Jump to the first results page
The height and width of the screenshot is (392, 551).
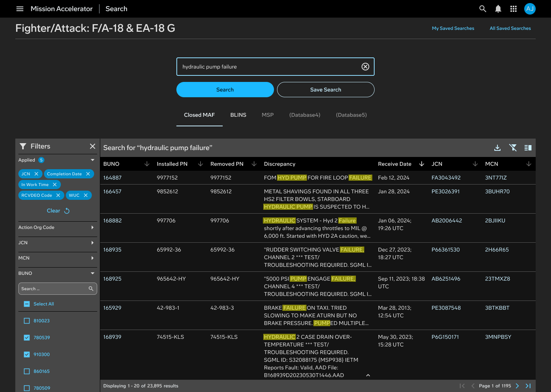tap(462, 386)
